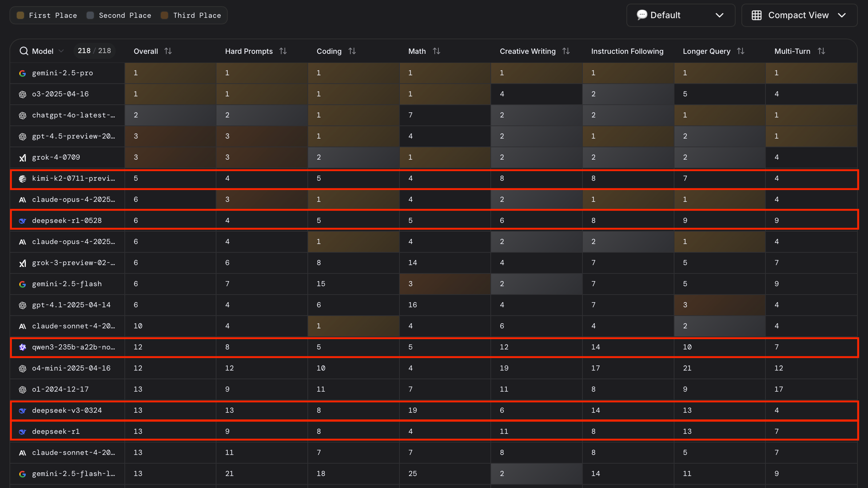
Task: Click the 218 / 218 model count badge
Action: [94, 51]
